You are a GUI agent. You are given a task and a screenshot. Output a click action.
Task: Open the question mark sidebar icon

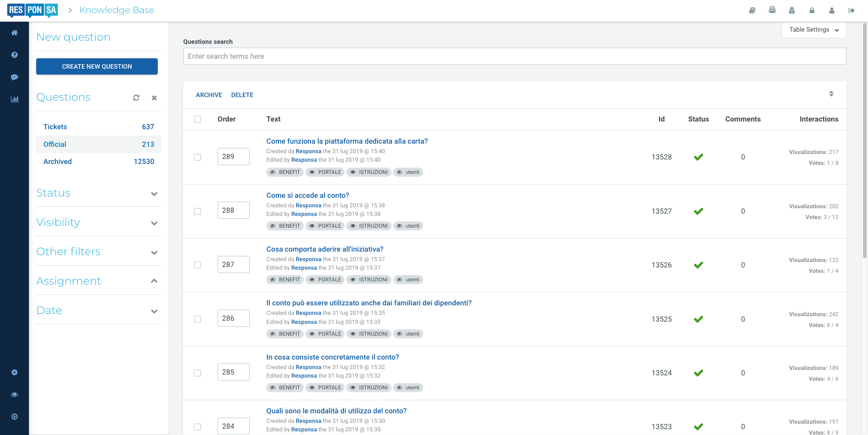pyautogui.click(x=14, y=55)
